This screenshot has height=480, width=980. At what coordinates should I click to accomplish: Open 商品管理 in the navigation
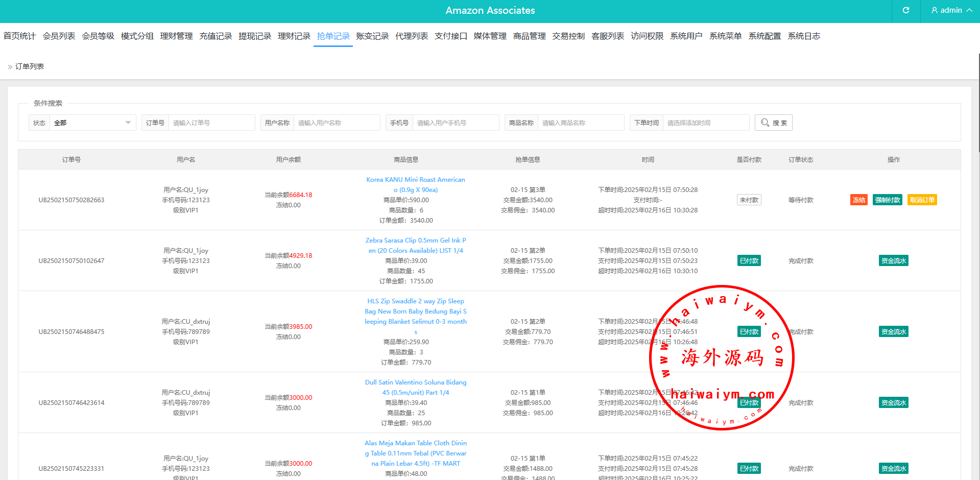coord(529,36)
